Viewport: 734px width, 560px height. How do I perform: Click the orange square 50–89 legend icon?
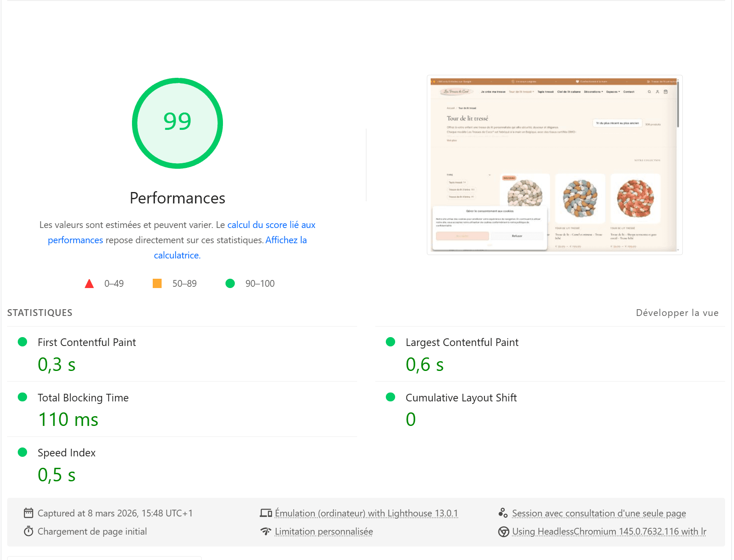coord(157,283)
